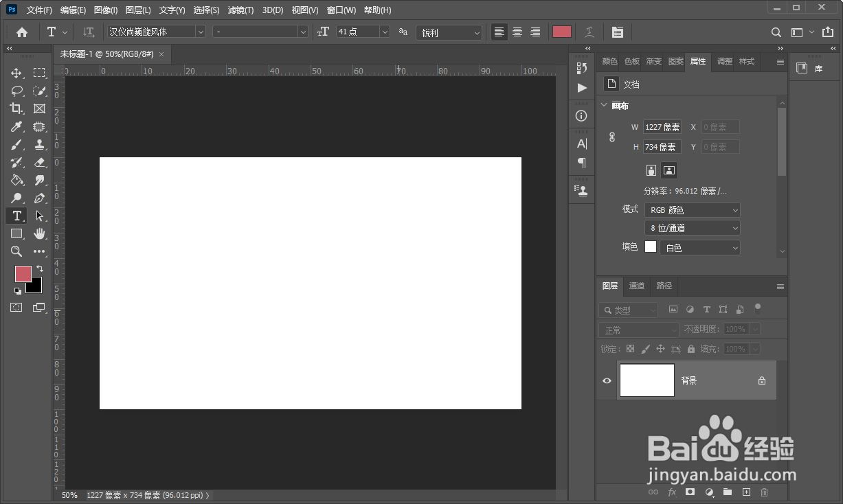Select the Rectangular Marquee tool
Viewport: 843px width, 504px height.
(x=39, y=73)
